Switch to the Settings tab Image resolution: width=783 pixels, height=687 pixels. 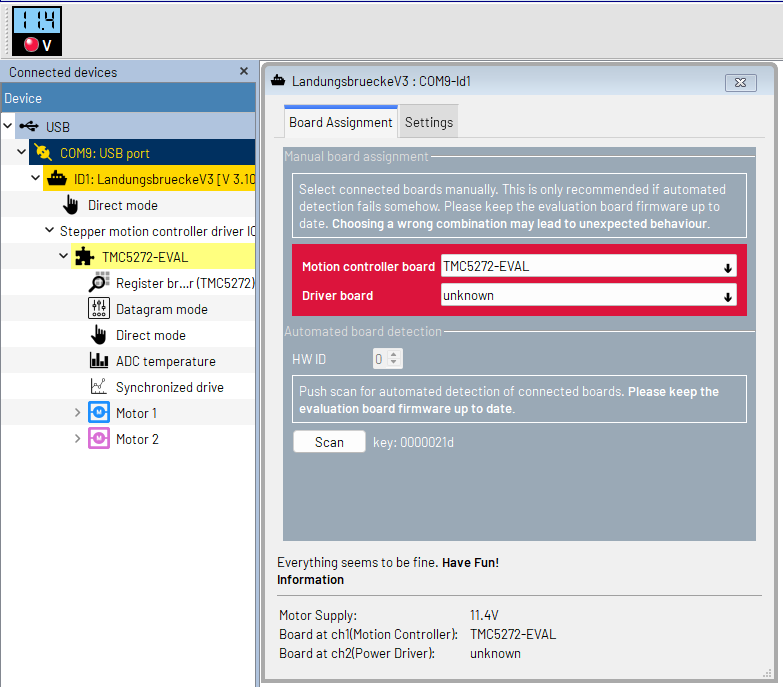[x=429, y=122]
